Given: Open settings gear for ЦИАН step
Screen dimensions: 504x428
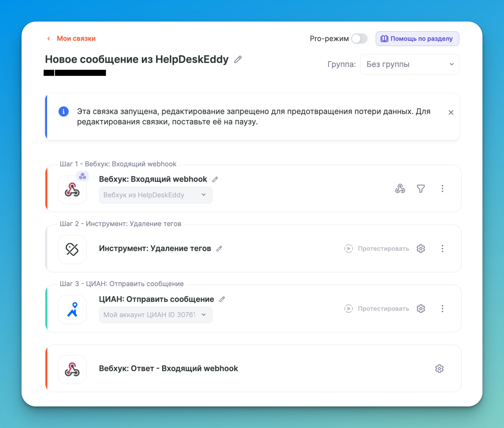Looking at the screenshot, I should pyautogui.click(x=421, y=308).
